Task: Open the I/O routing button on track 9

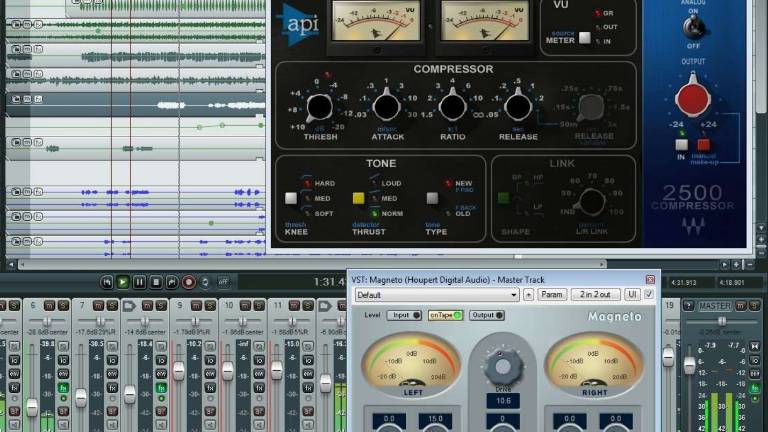Action: click(210, 360)
